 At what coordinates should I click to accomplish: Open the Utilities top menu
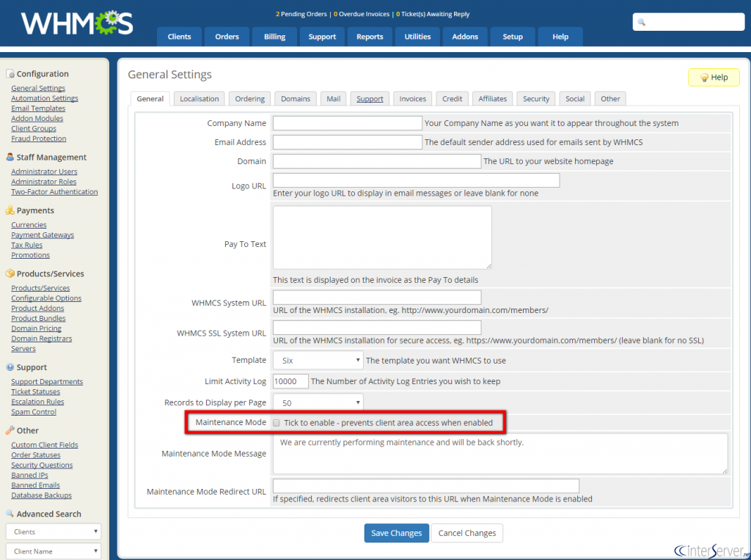click(417, 37)
